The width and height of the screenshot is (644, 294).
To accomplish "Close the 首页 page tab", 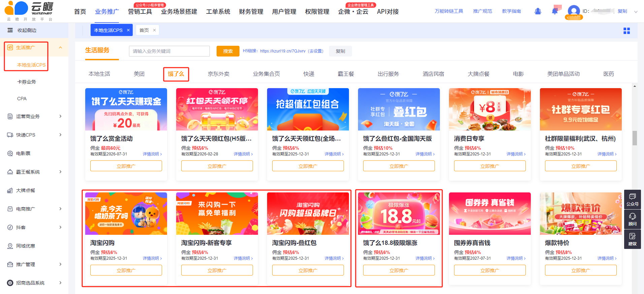I will [154, 30].
